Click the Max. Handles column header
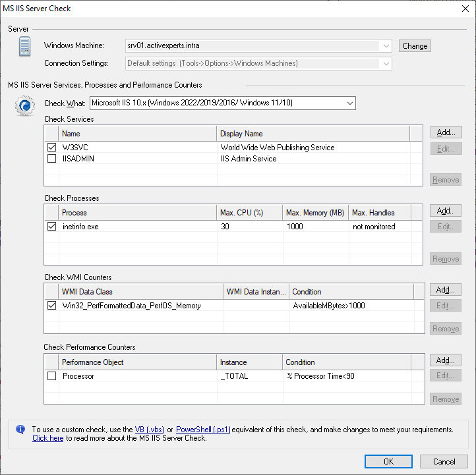This screenshot has width=476, height=475. (380, 213)
